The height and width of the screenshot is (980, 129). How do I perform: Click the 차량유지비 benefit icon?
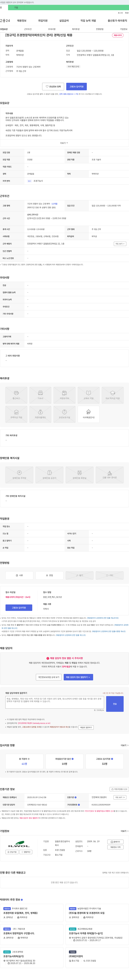click(64, 395)
